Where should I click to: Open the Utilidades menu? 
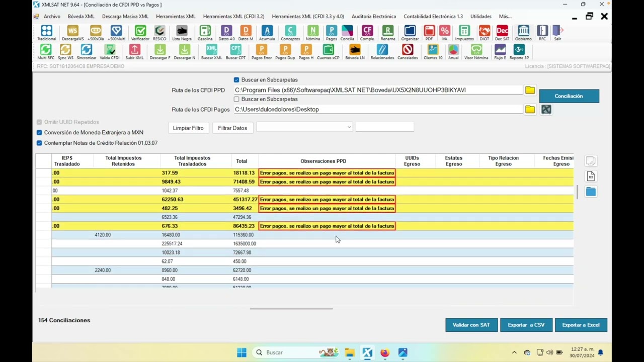tap(480, 17)
